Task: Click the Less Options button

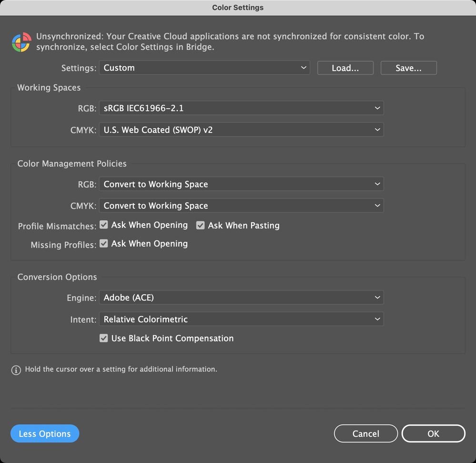Action: [x=45, y=433]
